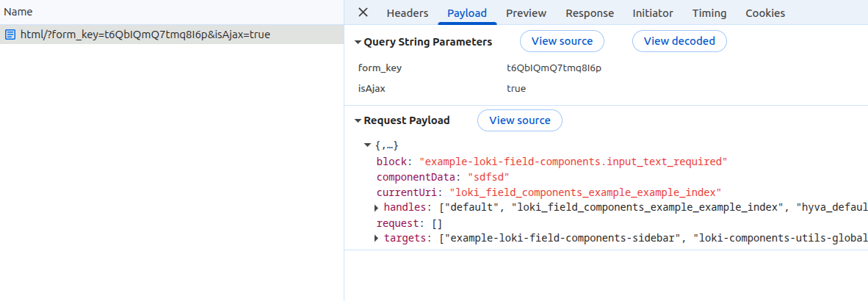868x301 pixels.
Task: Select the Payload tab
Action: pyautogui.click(x=466, y=13)
